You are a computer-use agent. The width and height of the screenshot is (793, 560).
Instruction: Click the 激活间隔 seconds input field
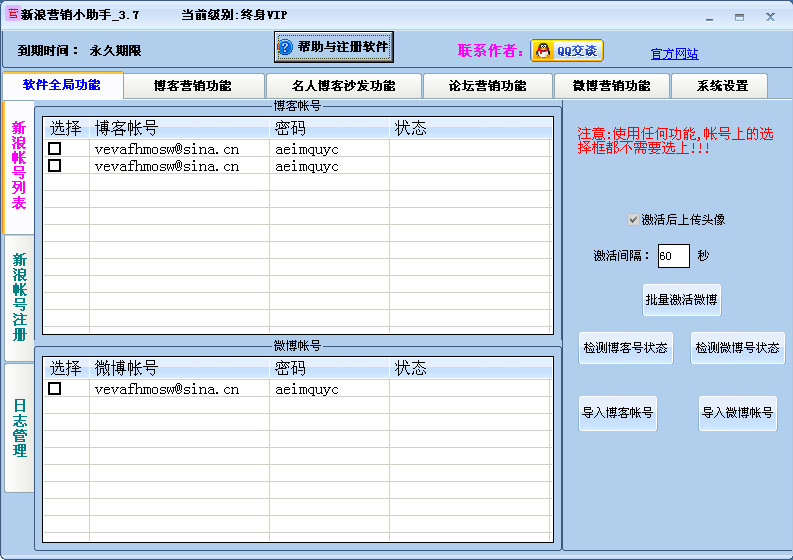click(673, 256)
